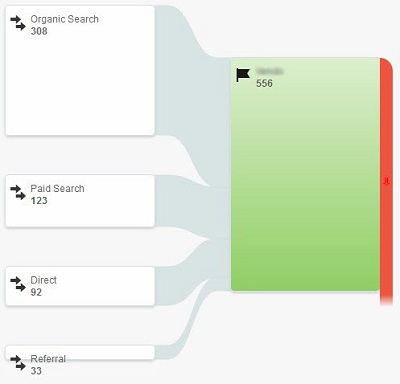
Task: Click the Paid Search 123 count
Action: click(x=39, y=200)
